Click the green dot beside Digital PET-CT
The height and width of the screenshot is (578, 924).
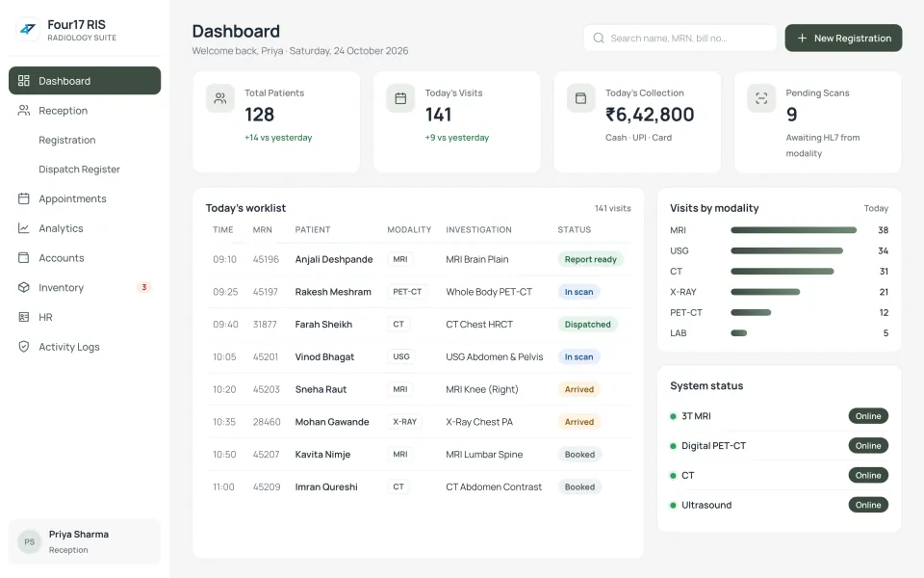click(x=673, y=446)
